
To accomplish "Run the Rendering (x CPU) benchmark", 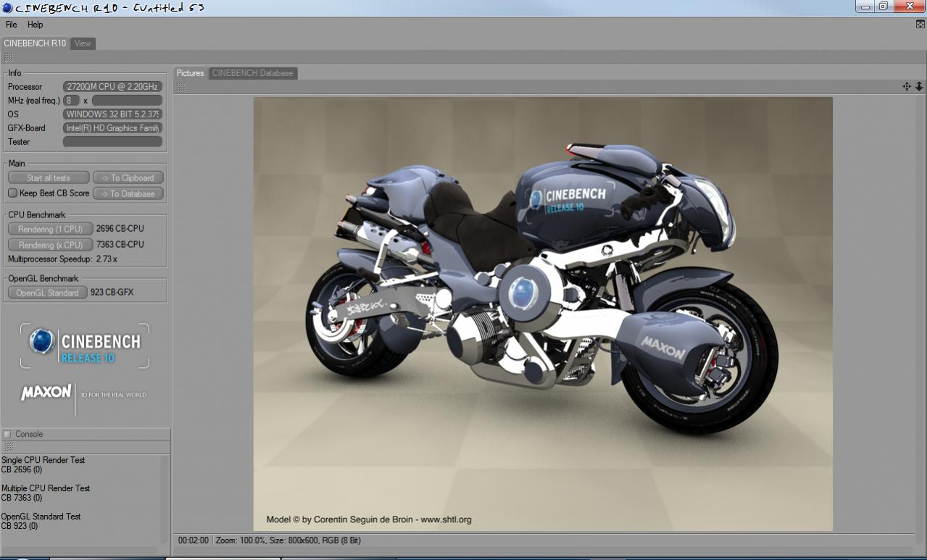I will (x=51, y=245).
